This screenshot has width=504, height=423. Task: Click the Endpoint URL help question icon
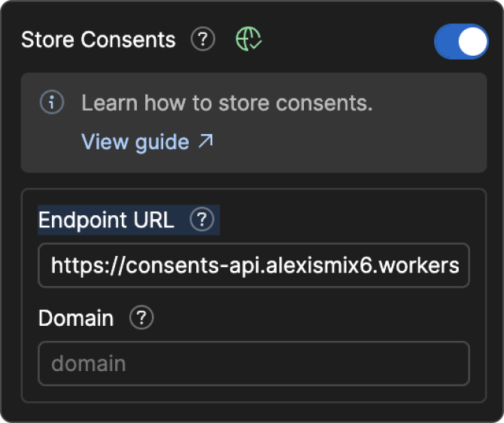coord(202,219)
